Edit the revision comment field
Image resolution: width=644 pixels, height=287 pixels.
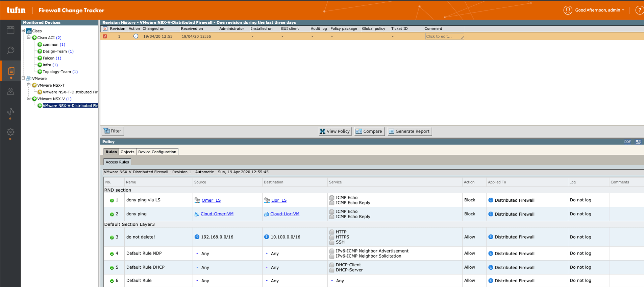click(x=444, y=36)
